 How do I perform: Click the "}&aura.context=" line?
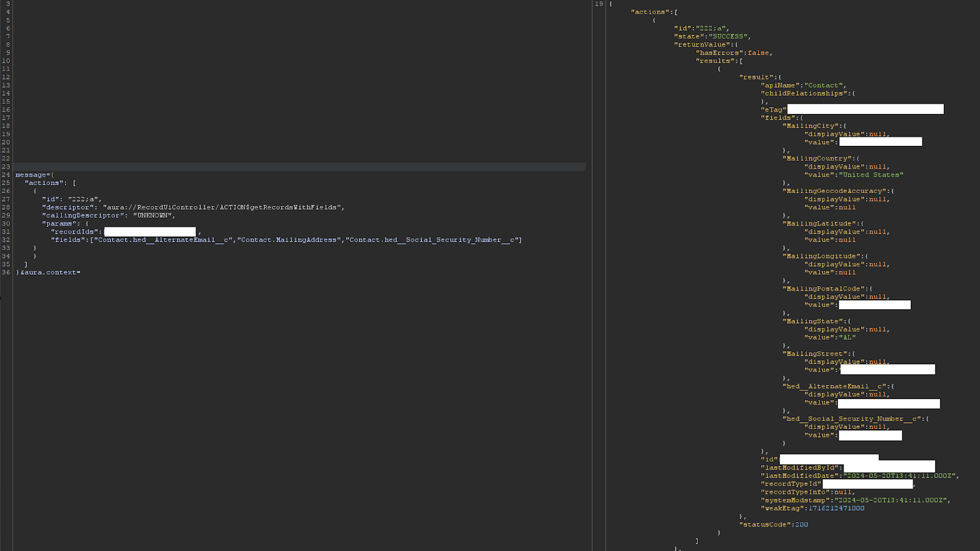pyautogui.click(x=48, y=272)
